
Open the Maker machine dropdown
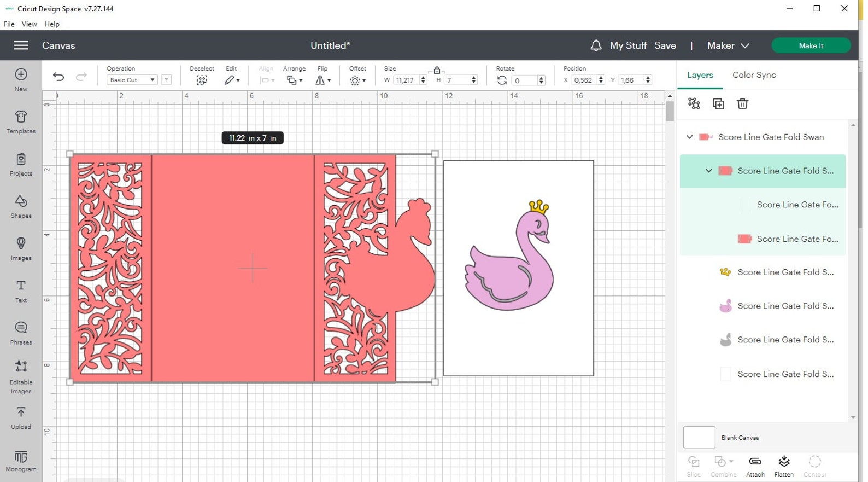pos(728,45)
